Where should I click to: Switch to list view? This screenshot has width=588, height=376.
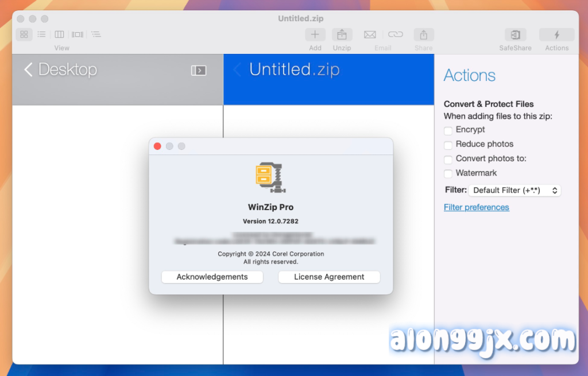[41, 34]
